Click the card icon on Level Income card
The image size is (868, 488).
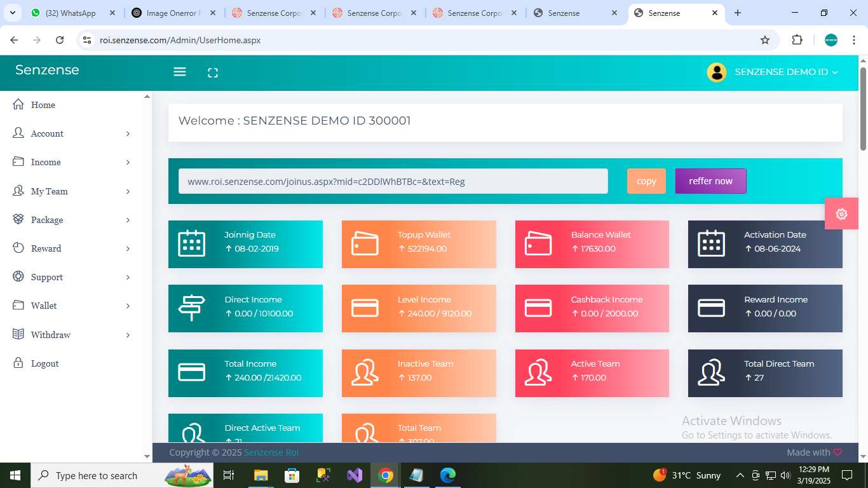[365, 308]
